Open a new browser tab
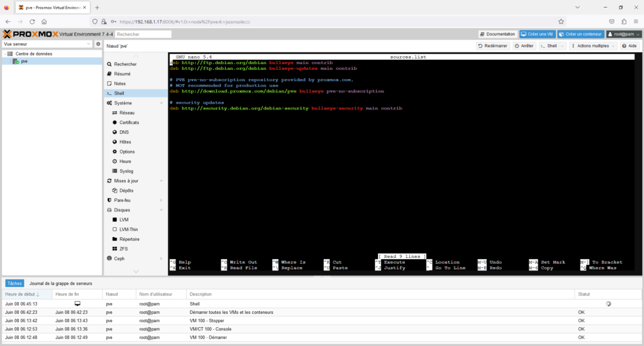Viewport: 644px width, 346px height. [x=97, y=8]
